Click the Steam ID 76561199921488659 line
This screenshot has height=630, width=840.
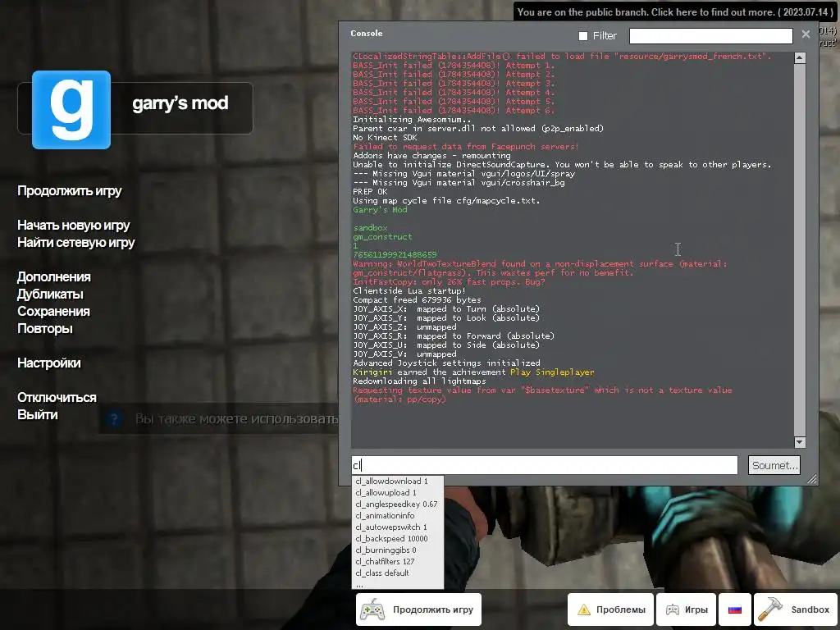point(395,254)
